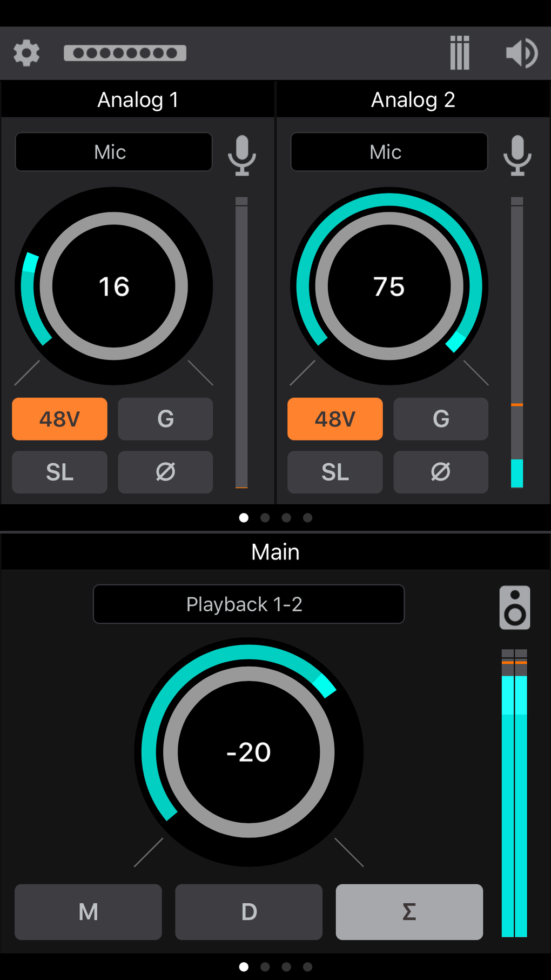Toggle the D dim button
The image size is (551, 980).
click(248, 912)
